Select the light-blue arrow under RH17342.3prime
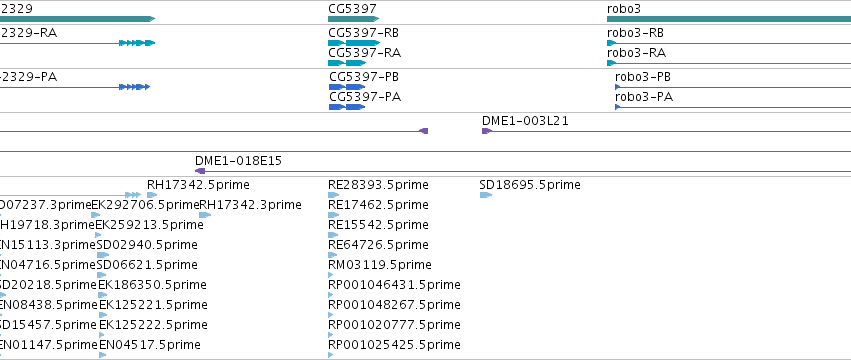The height and width of the screenshot is (360, 851). coord(205,215)
